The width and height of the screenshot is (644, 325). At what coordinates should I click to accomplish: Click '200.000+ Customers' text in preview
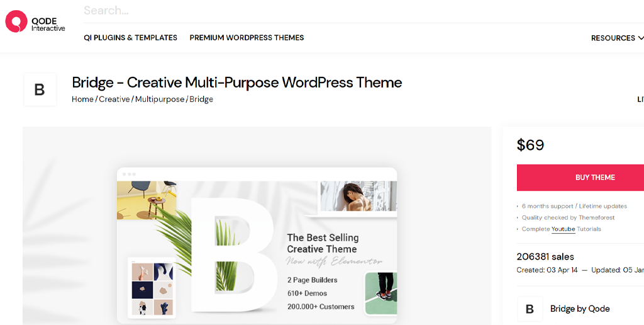pyautogui.click(x=321, y=307)
